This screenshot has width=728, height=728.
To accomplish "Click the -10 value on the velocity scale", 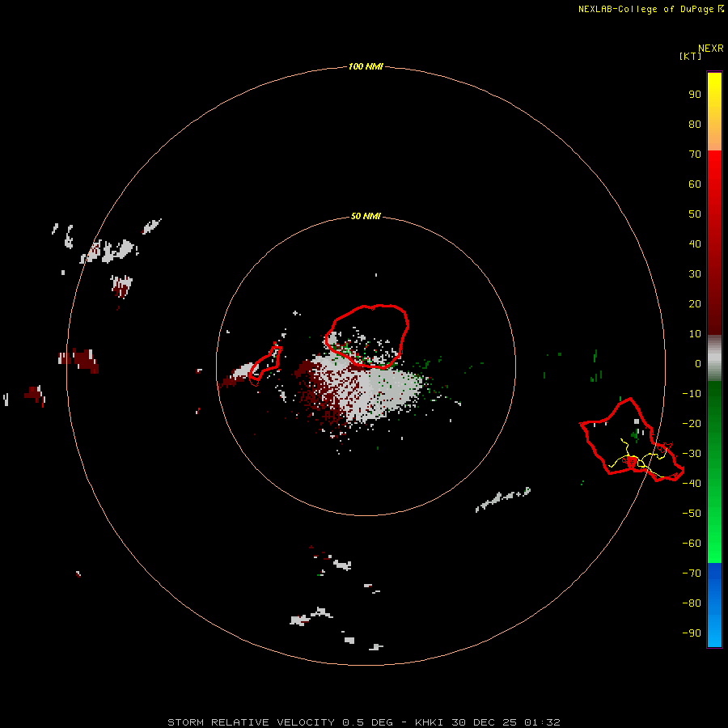I will (x=692, y=394).
